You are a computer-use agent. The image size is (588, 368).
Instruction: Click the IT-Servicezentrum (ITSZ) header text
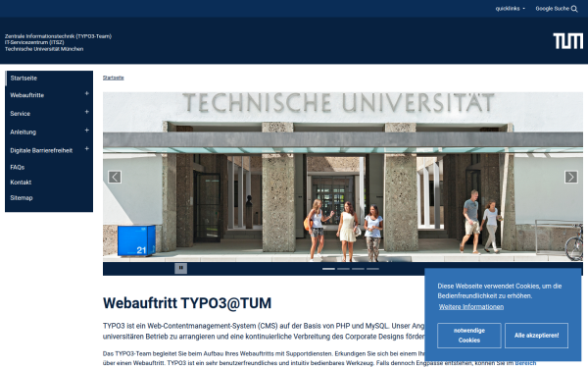(34, 42)
